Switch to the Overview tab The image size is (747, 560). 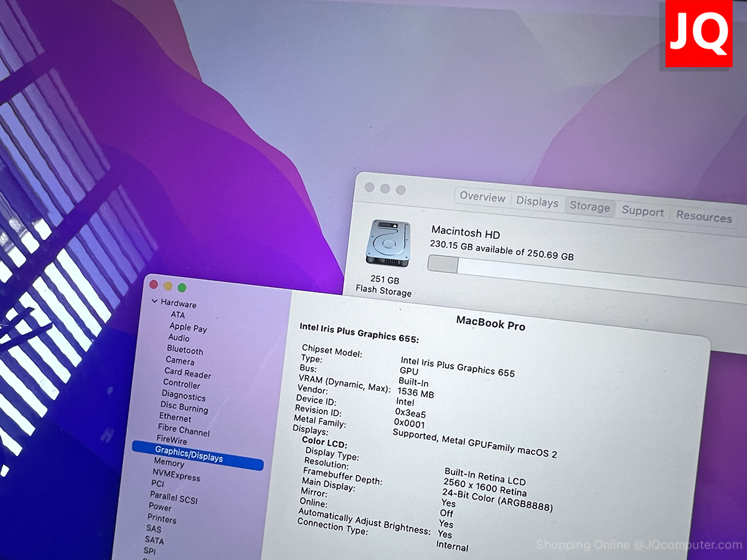(482, 197)
